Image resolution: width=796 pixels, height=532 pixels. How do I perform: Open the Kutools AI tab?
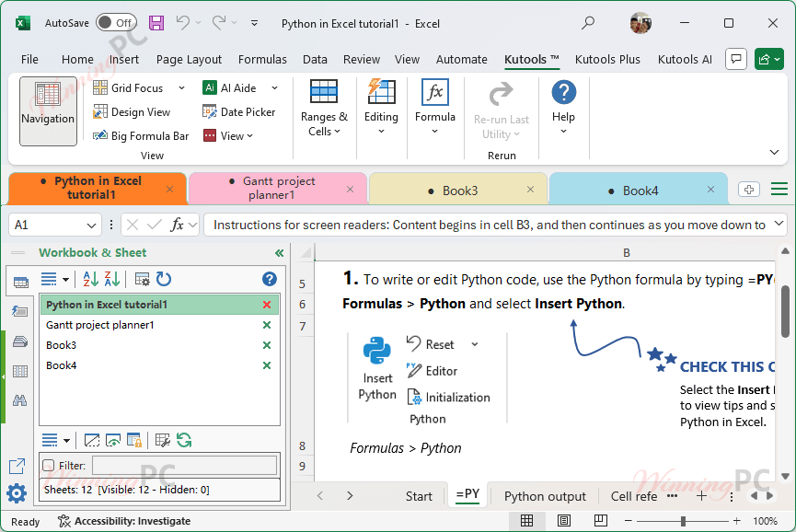pyautogui.click(x=685, y=60)
